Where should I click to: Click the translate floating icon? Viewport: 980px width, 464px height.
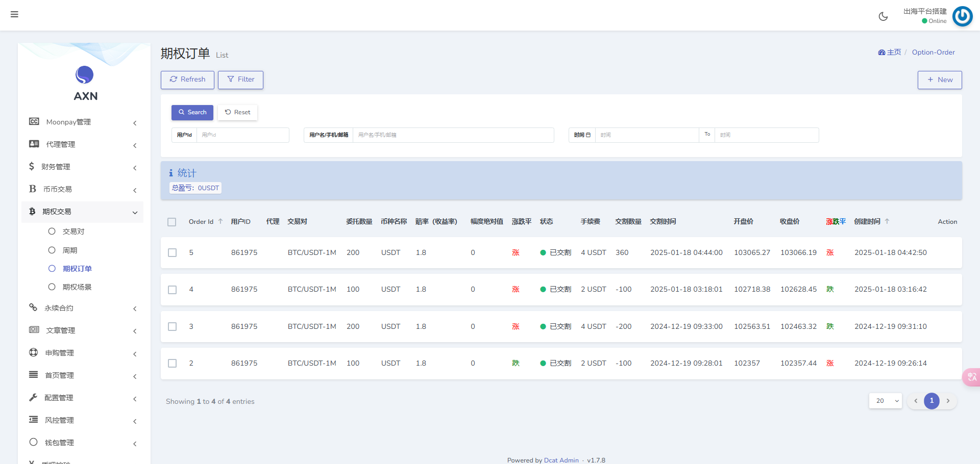coord(972,377)
